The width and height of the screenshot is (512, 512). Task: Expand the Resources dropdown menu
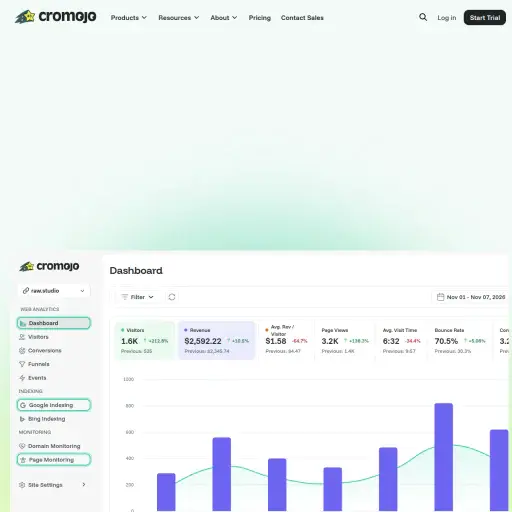[x=179, y=18]
